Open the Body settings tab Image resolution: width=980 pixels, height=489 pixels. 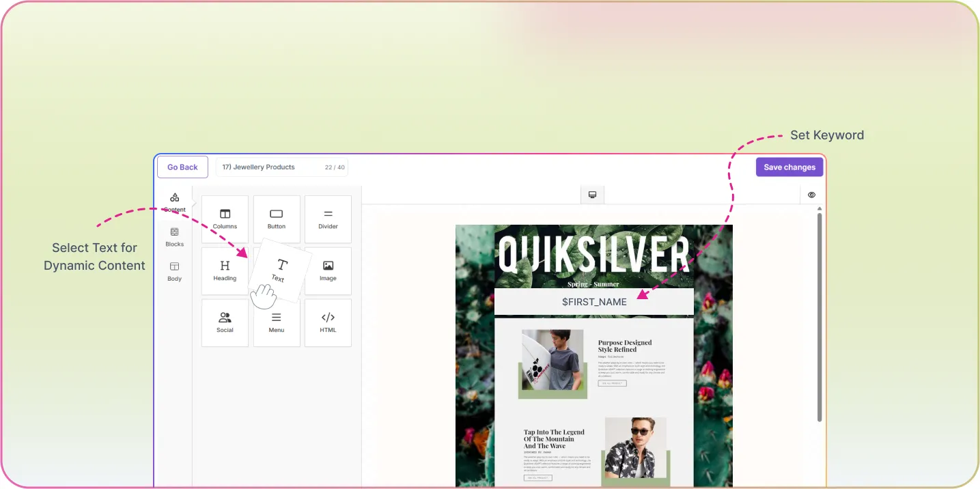click(174, 272)
